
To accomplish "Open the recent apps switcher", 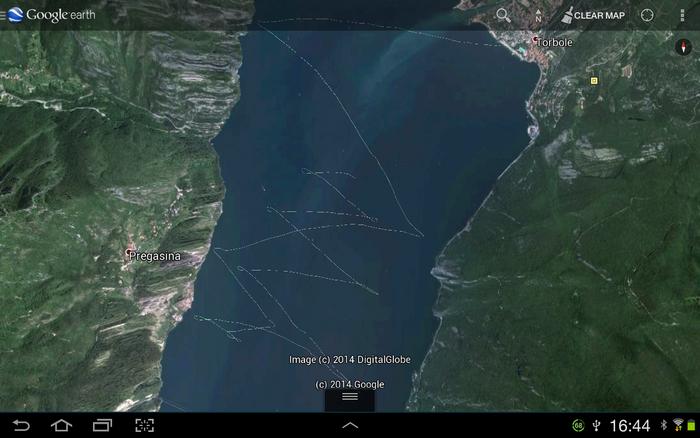I will (102, 425).
